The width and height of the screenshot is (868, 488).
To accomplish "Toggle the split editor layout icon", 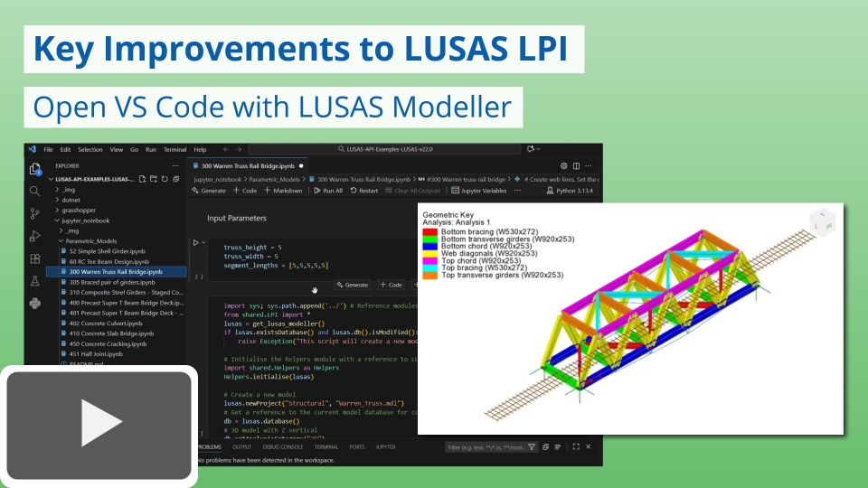I will point(577,165).
